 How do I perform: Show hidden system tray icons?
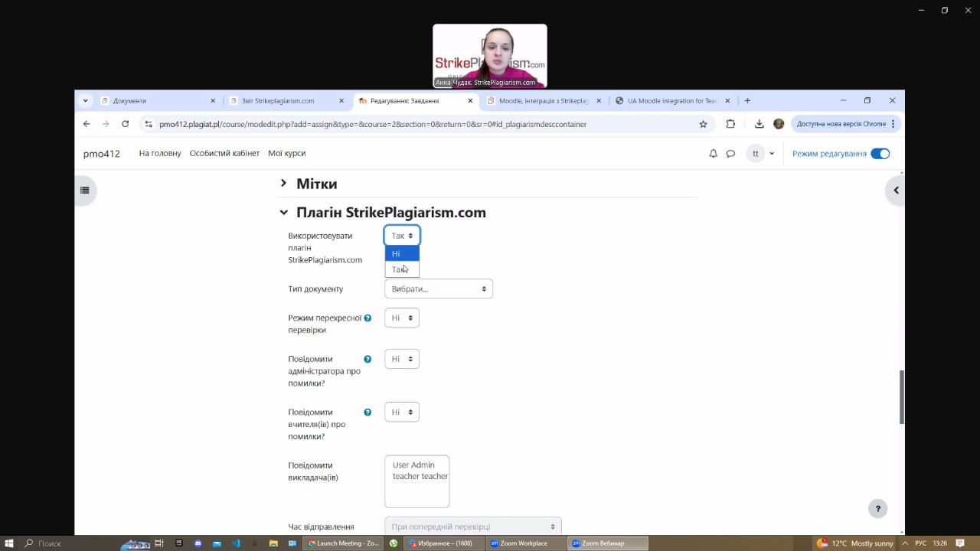(x=905, y=543)
